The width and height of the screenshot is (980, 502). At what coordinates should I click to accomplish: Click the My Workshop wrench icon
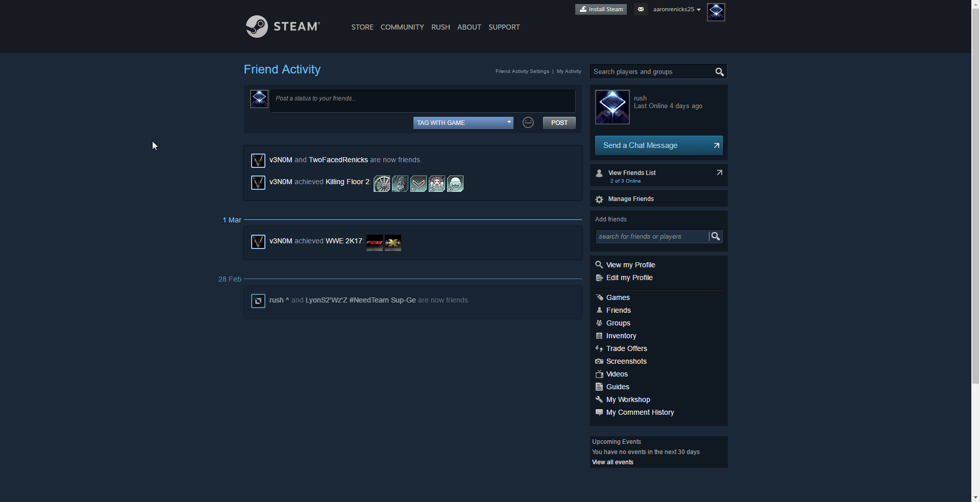pyautogui.click(x=599, y=399)
